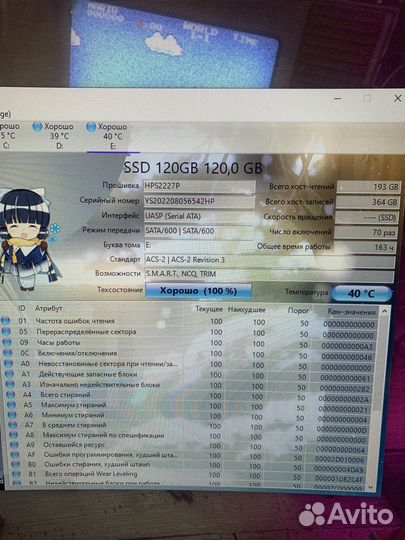The image size is (405, 540).
Task: Click raw value 0000000000A3
Action: (x=347, y=346)
